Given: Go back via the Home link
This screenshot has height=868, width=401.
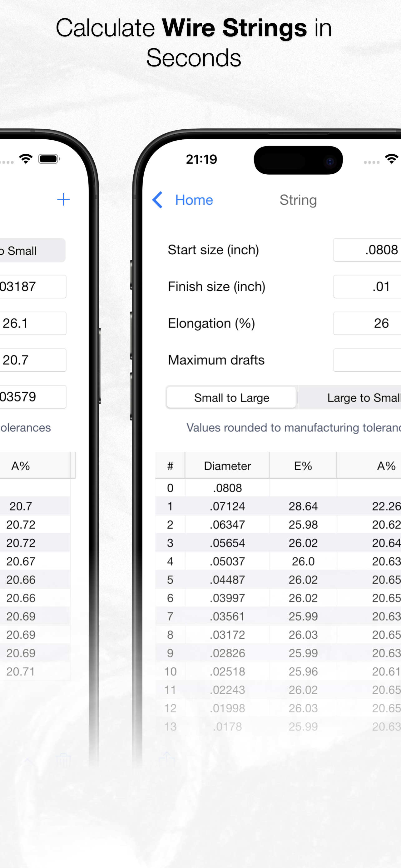Looking at the screenshot, I should click(194, 200).
